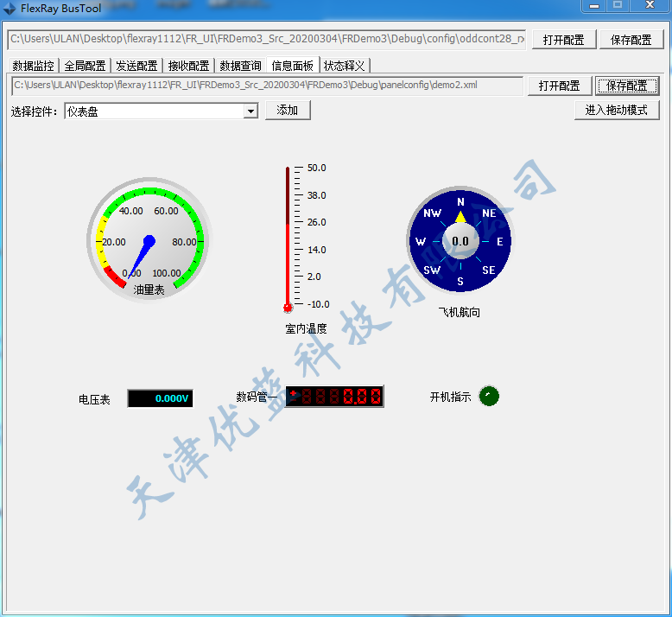Click the demo2.xml panel config path field
Image resolution: width=672 pixels, height=617 pixels.
click(x=268, y=86)
